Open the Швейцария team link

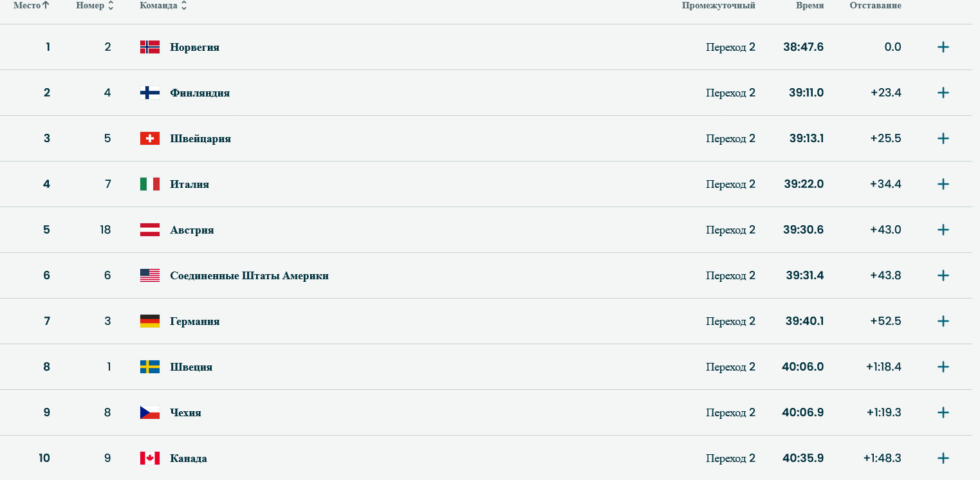click(200, 138)
